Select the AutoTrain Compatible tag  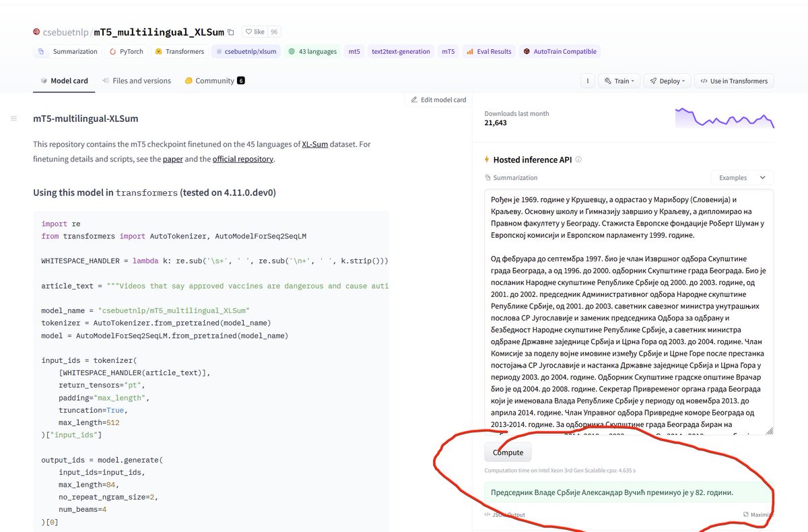(x=560, y=51)
